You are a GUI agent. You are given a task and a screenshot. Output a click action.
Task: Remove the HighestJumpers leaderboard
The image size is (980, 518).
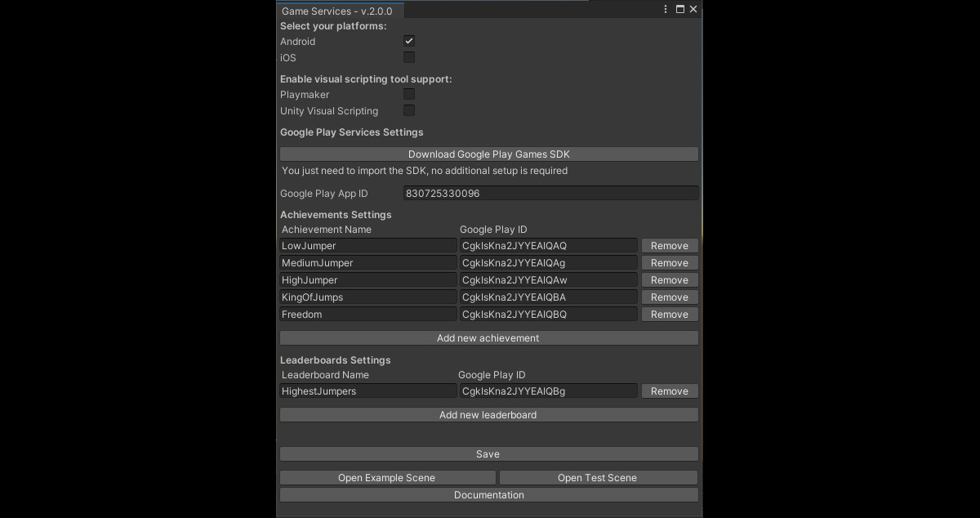(x=670, y=391)
